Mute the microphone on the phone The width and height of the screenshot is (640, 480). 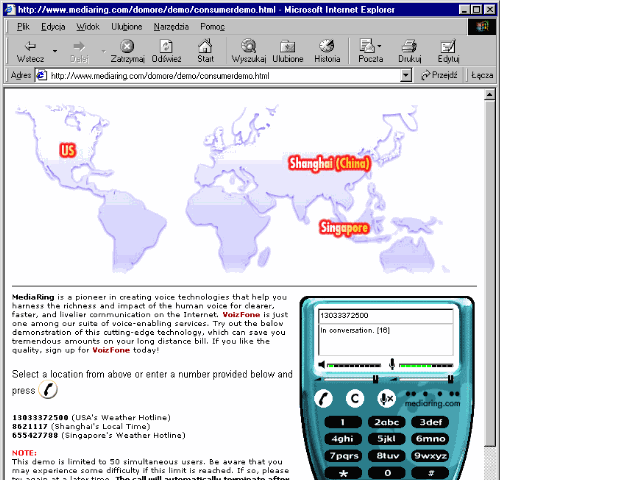pyautogui.click(x=386, y=398)
